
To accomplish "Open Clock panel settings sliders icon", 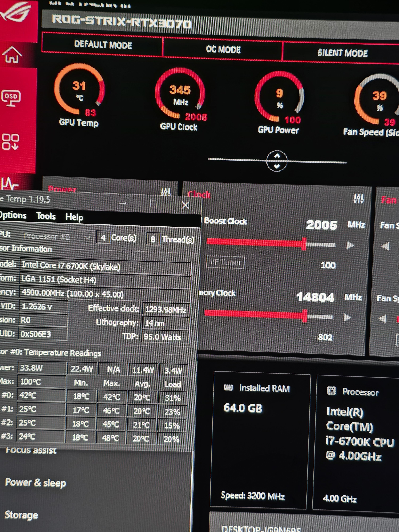I will point(358,198).
